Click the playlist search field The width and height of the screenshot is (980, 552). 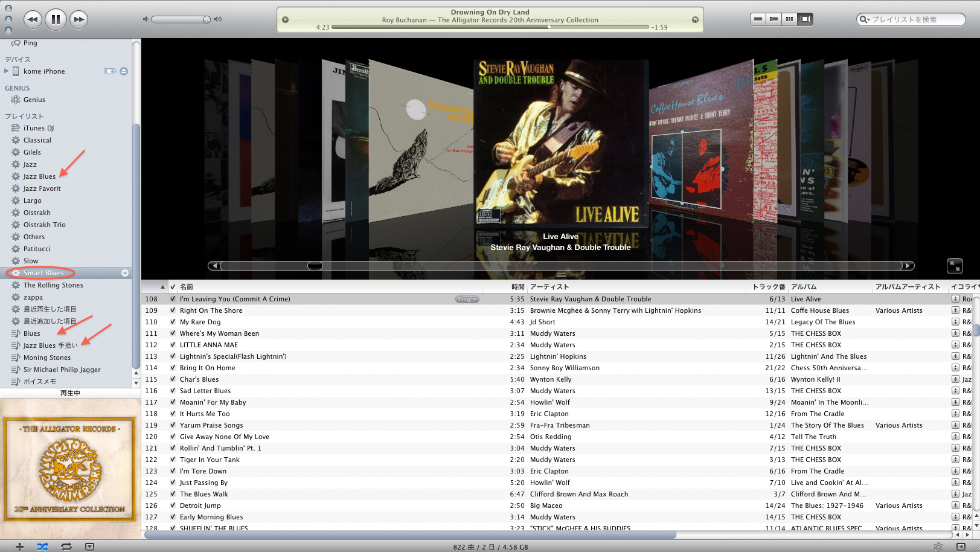coord(911,19)
